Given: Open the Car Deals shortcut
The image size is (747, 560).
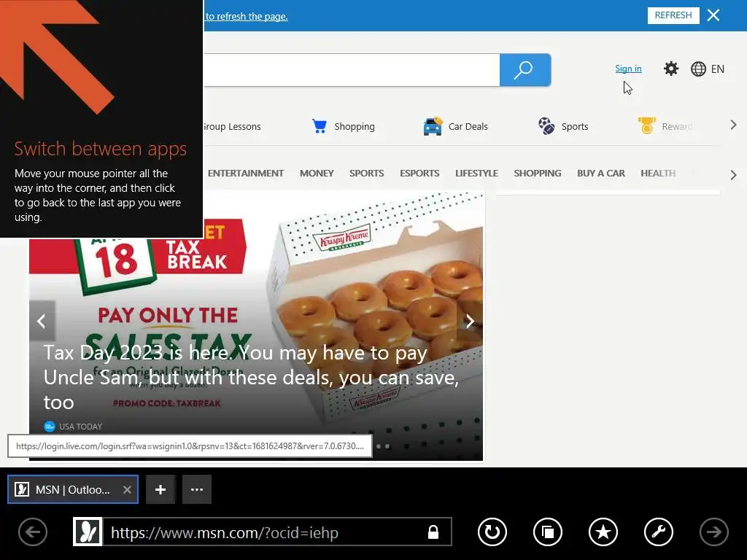Looking at the screenshot, I should coord(455,126).
